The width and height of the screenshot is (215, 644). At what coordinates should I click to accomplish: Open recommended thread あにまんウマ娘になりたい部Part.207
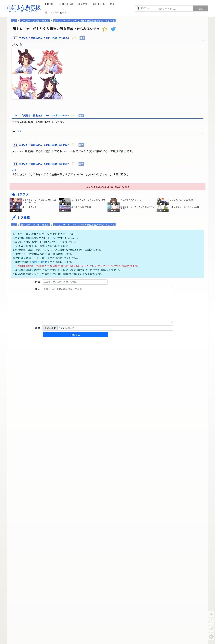tap(88, 200)
